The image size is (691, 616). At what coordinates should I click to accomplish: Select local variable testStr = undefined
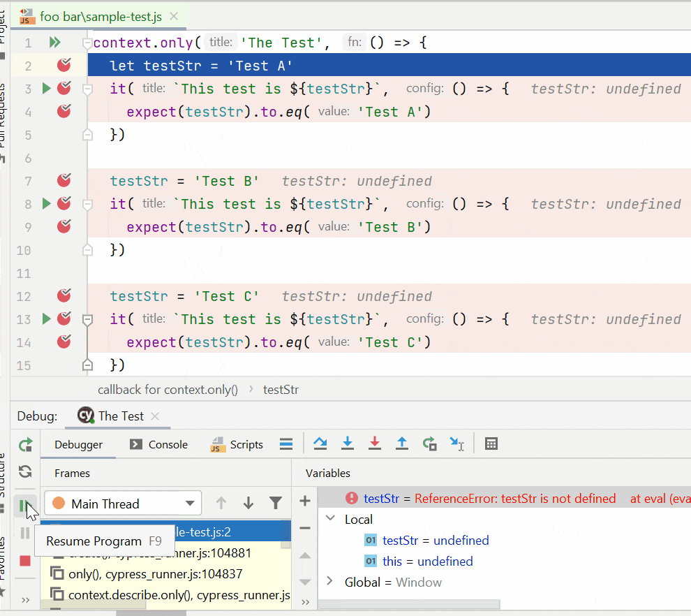[x=436, y=540]
